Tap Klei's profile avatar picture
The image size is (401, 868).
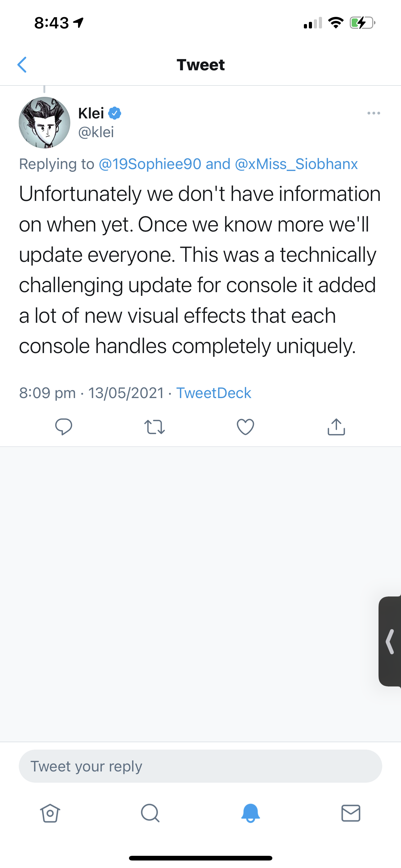(x=44, y=123)
